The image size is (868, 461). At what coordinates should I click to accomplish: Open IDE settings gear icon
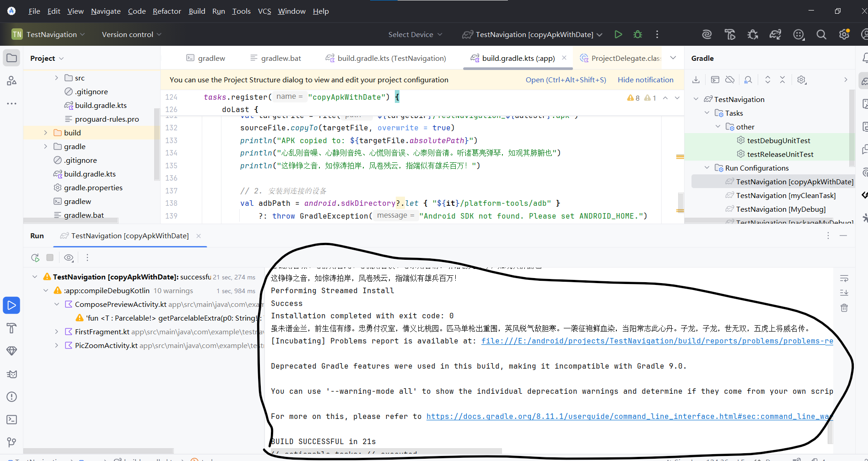click(x=844, y=34)
